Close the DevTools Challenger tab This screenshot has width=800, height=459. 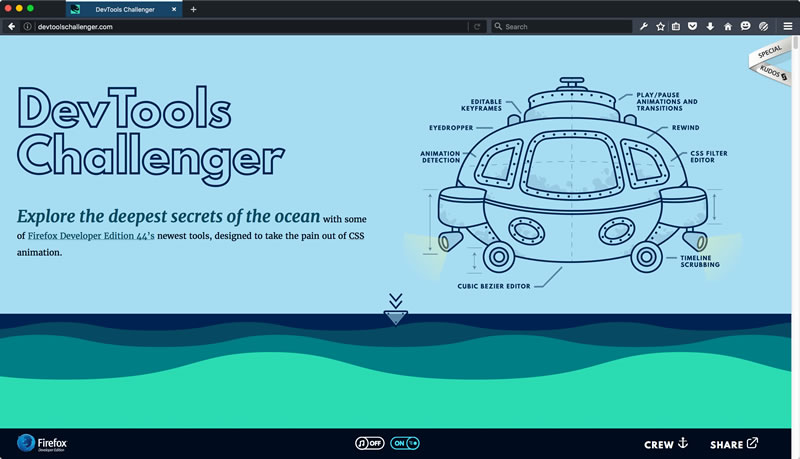coord(174,9)
